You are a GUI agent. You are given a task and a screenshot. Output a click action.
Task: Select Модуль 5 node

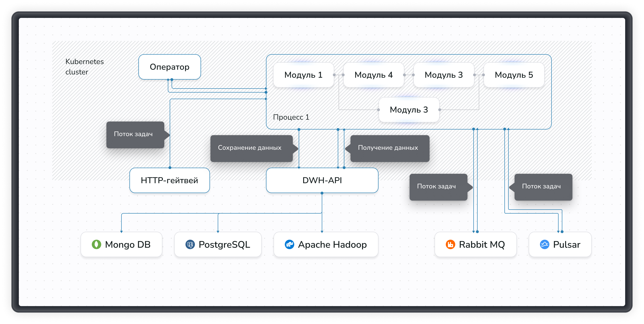pos(514,75)
